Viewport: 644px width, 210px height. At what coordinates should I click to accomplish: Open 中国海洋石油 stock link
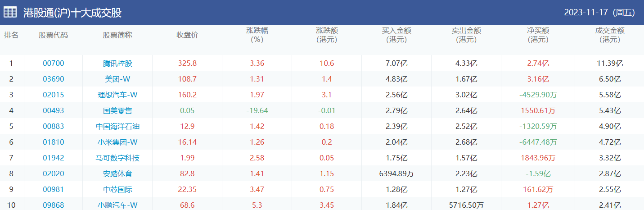(117, 127)
